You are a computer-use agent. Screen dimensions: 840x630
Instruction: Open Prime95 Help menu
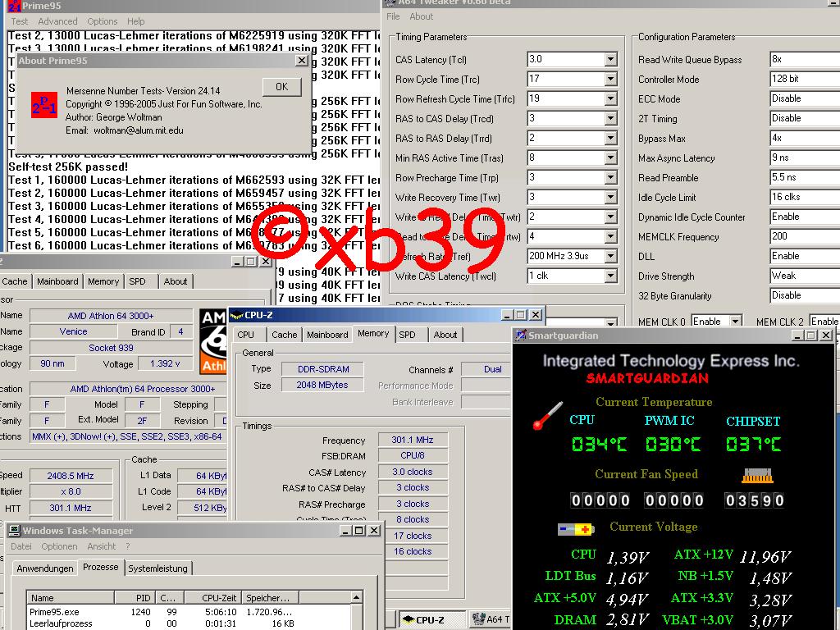[x=136, y=21]
